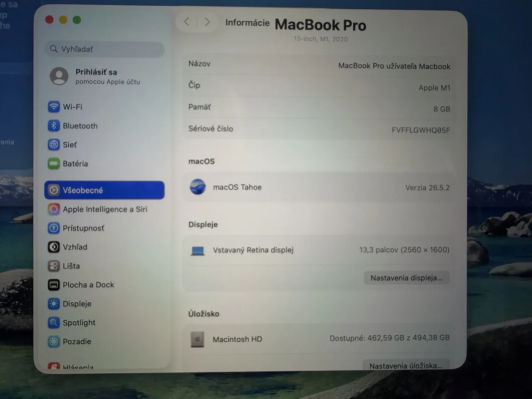Click the serial number FVFFLGWHQ05F
This screenshot has height=399, width=532.
421,130
